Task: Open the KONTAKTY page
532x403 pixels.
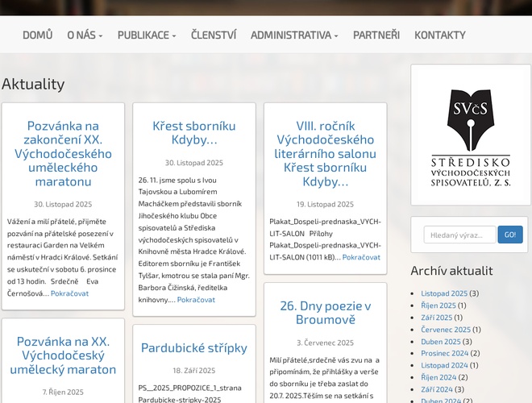Action: [x=439, y=35]
